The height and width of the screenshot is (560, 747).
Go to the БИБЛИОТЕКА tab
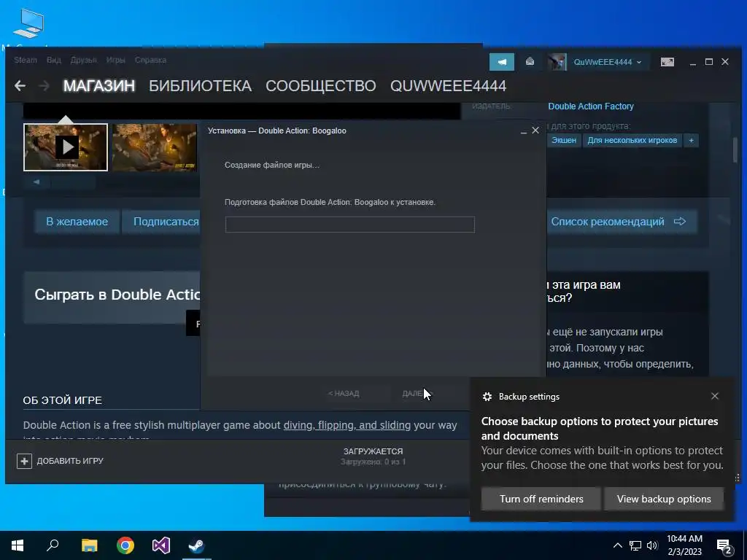coord(200,86)
